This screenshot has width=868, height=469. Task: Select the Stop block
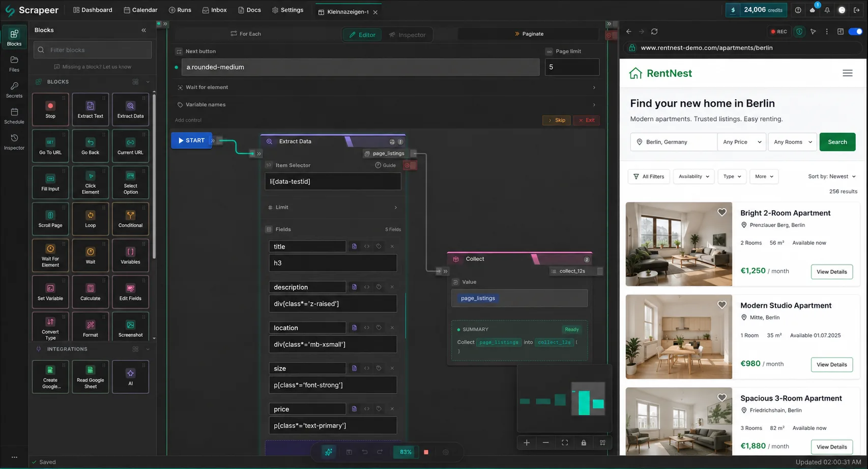pyautogui.click(x=50, y=109)
